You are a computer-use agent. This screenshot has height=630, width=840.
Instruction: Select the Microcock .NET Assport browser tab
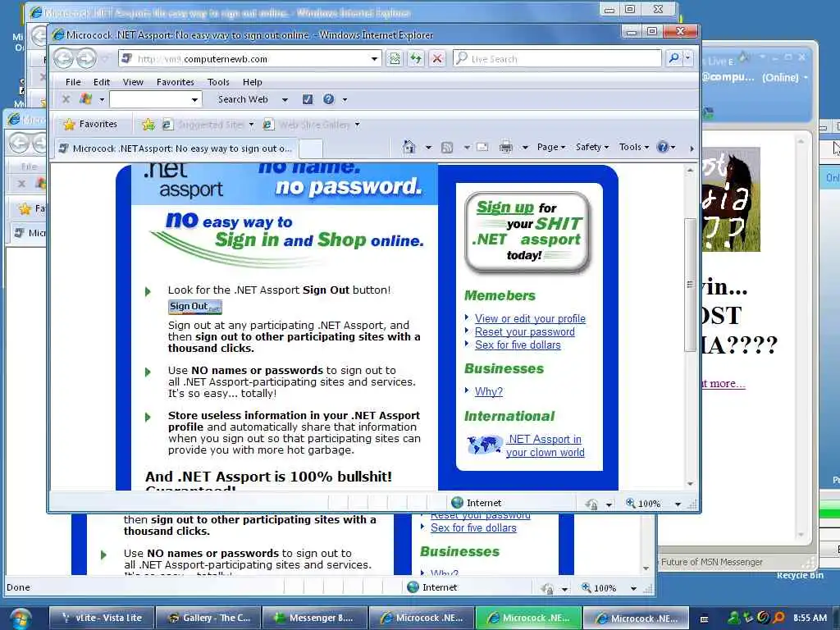(x=175, y=148)
